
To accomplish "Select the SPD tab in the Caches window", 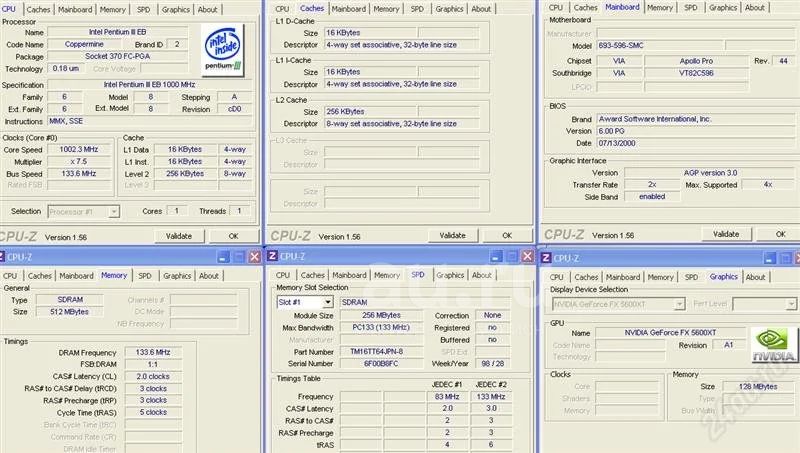I will click(417, 9).
